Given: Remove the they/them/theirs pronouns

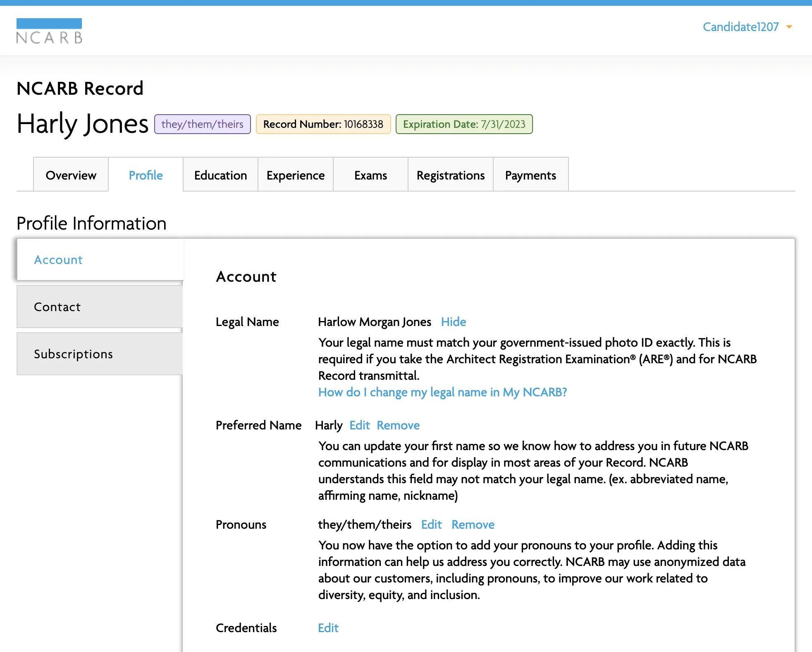Looking at the screenshot, I should 473,525.
